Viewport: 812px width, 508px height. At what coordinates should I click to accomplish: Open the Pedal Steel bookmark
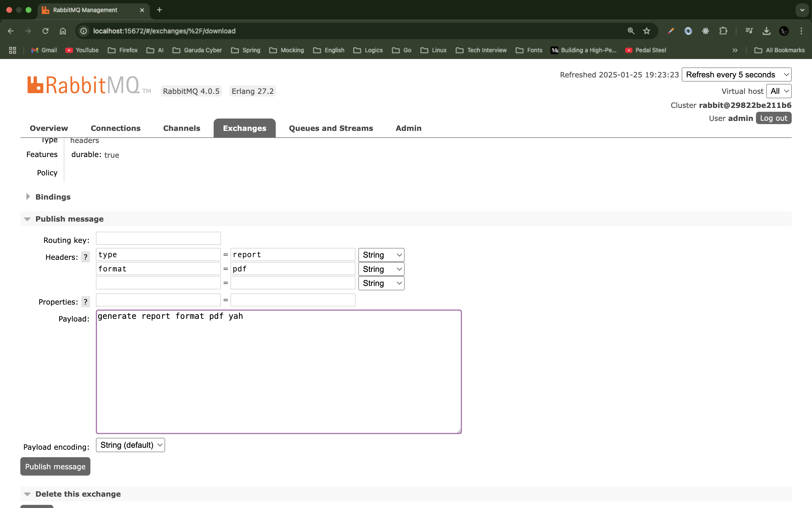[645, 50]
